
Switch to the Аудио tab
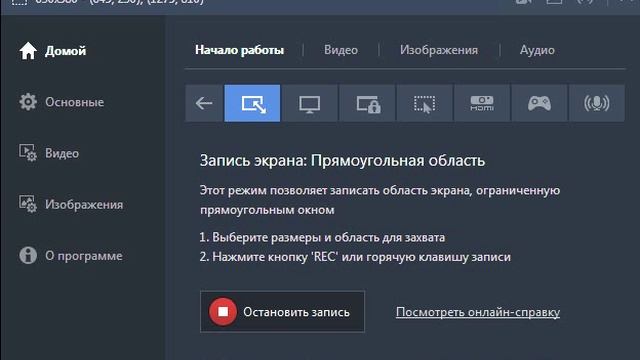click(x=537, y=50)
